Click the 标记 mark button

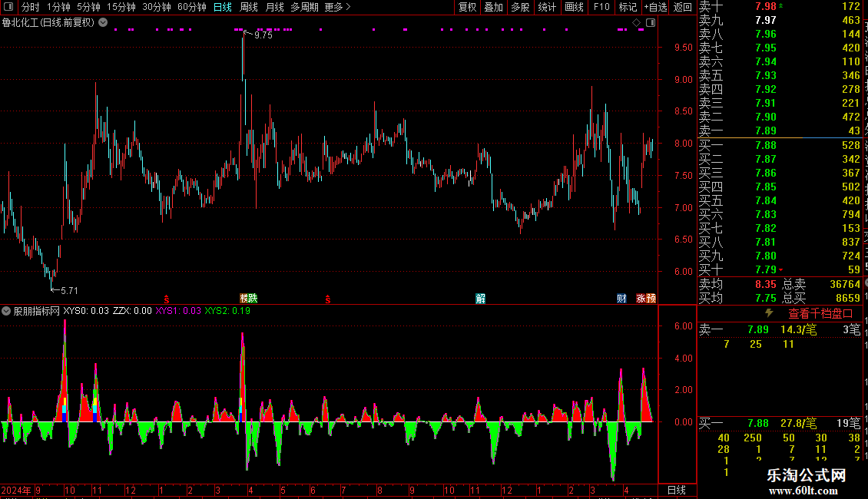click(x=628, y=7)
